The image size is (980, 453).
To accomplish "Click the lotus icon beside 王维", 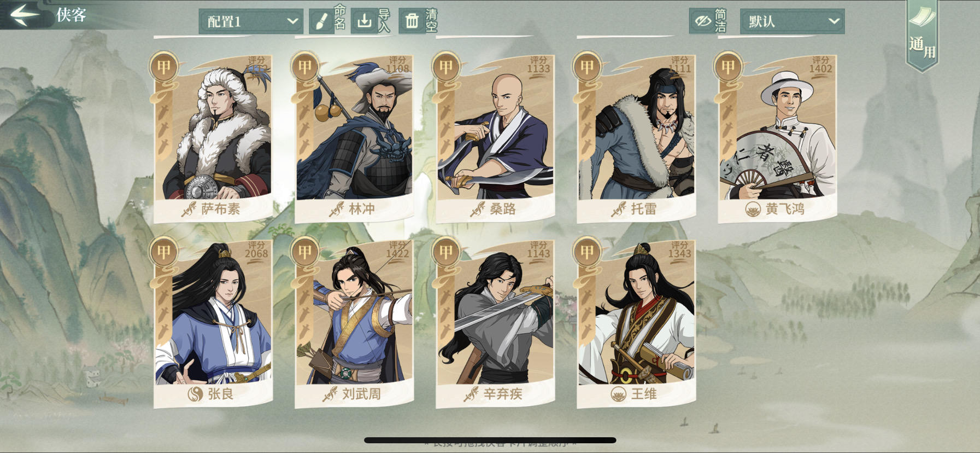I will [618, 394].
